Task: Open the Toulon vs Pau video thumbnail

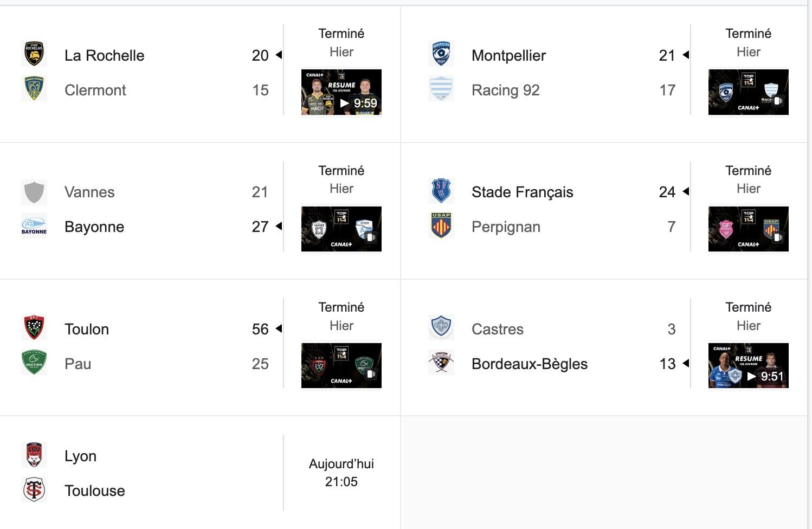Action: [x=341, y=366]
